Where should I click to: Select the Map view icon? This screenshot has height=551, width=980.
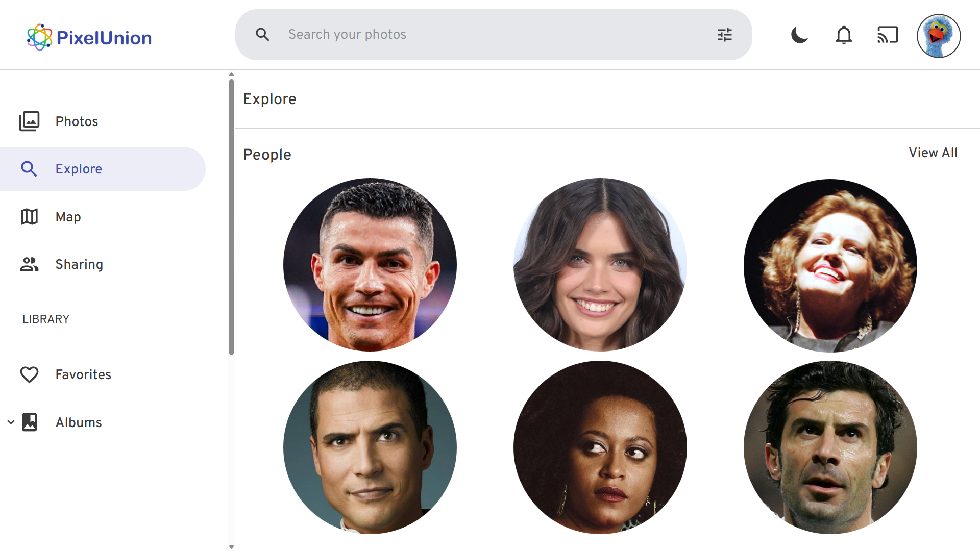(x=29, y=216)
